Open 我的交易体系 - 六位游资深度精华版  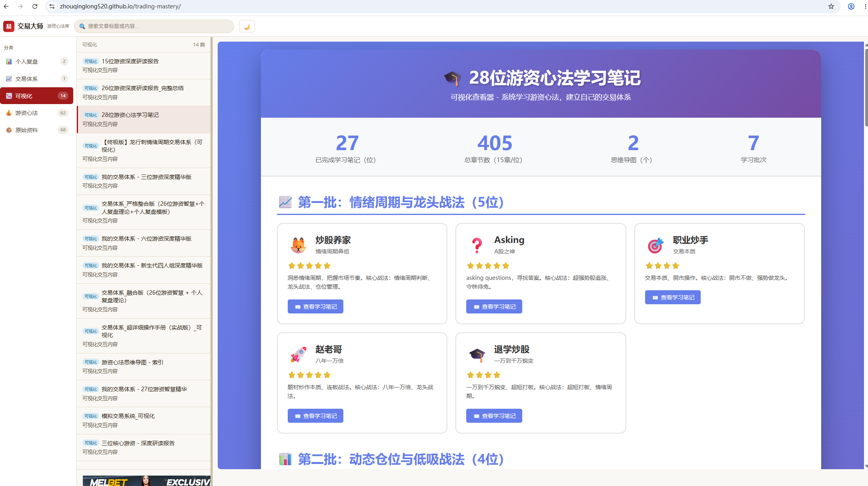pos(144,243)
